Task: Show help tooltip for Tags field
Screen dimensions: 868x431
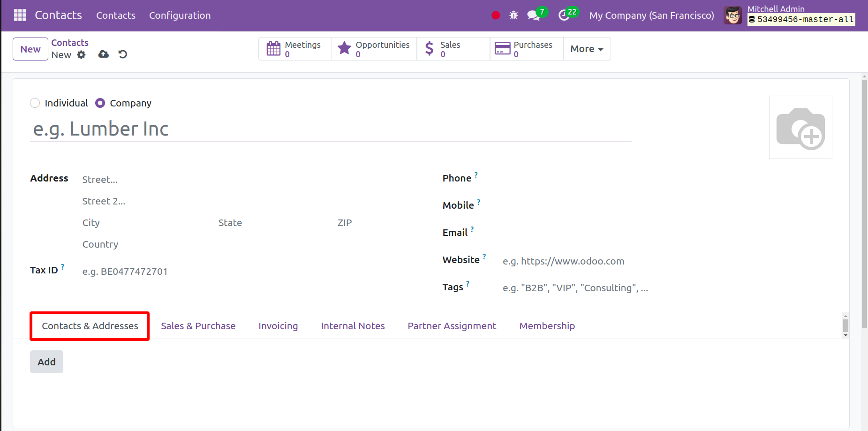Action: click(468, 283)
